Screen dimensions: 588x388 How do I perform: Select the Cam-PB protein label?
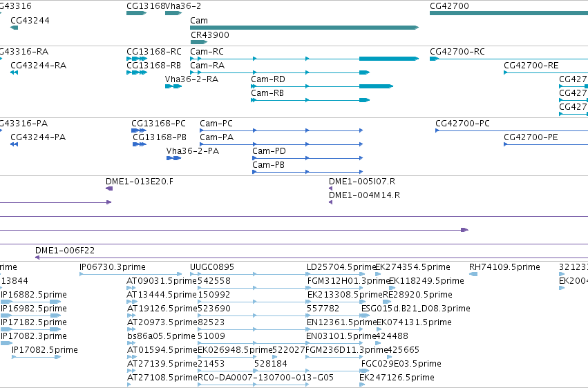tap(269, 165)
